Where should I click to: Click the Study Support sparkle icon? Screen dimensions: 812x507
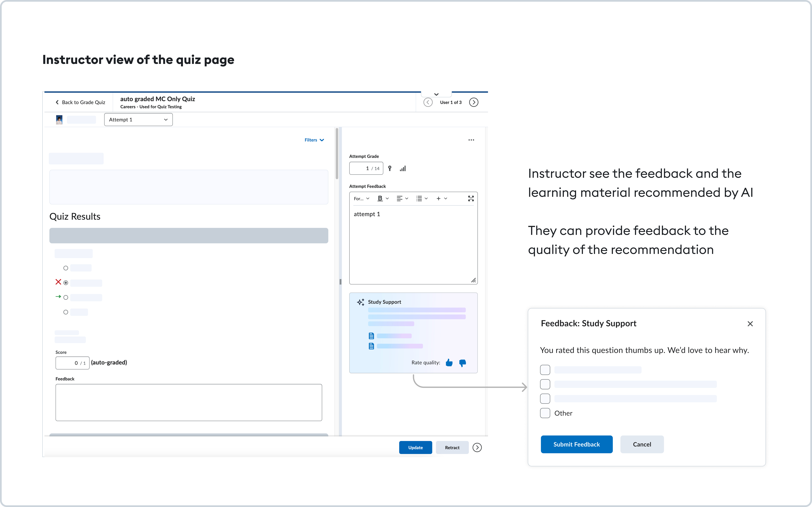pos(360,302)
